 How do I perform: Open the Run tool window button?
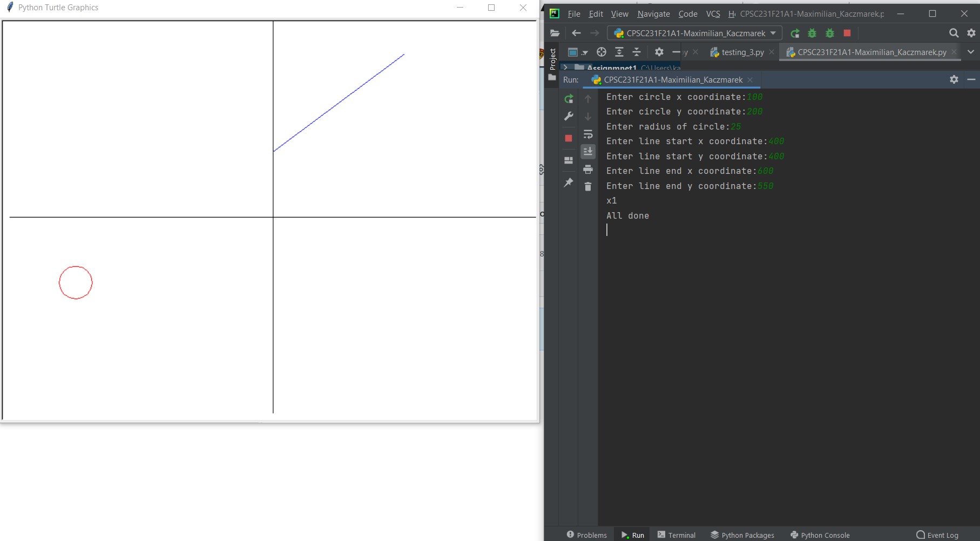tap(633, 535)
